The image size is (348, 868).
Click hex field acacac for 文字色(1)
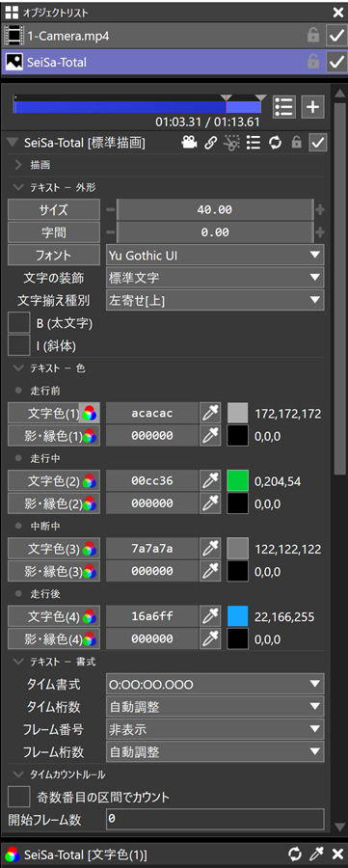point(152,413)
